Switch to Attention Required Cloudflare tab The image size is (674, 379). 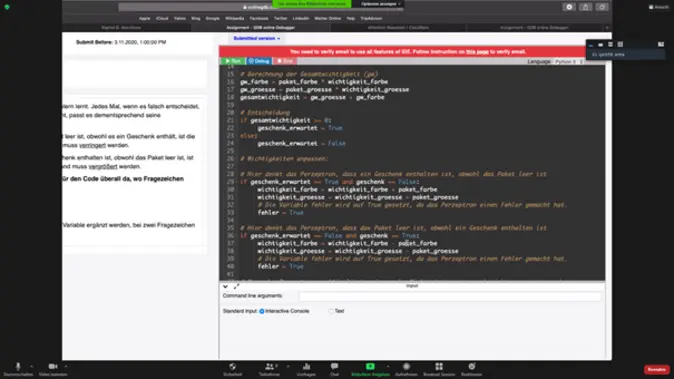pyautogui.click(x=398, y=28)
